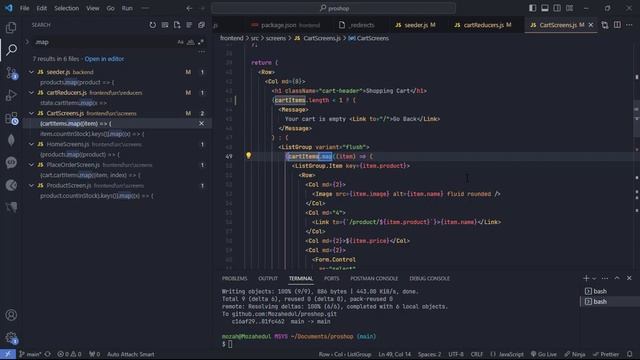Open the Run and Debug view
The image size is (640, 360).
point(11,95)
